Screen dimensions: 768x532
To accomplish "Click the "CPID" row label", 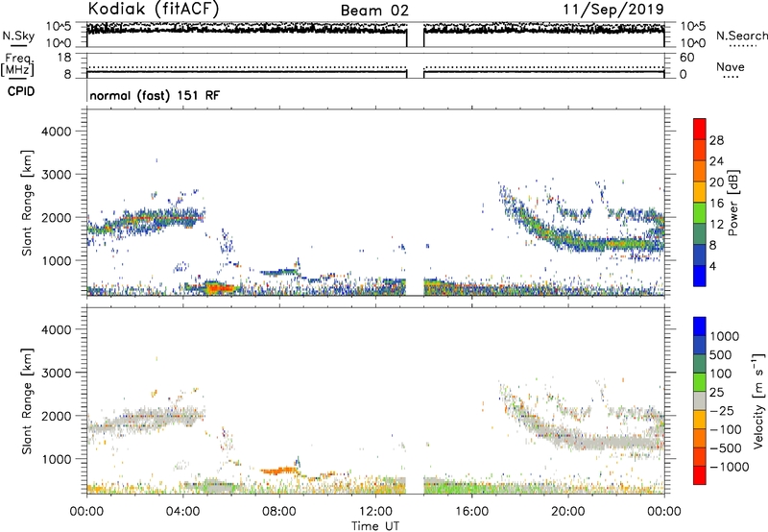I will 21,91.
